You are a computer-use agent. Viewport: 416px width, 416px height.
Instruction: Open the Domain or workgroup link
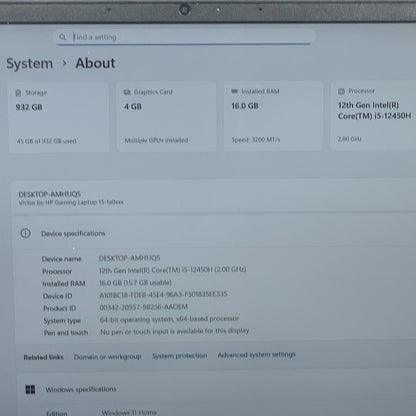tap(108, 357)
